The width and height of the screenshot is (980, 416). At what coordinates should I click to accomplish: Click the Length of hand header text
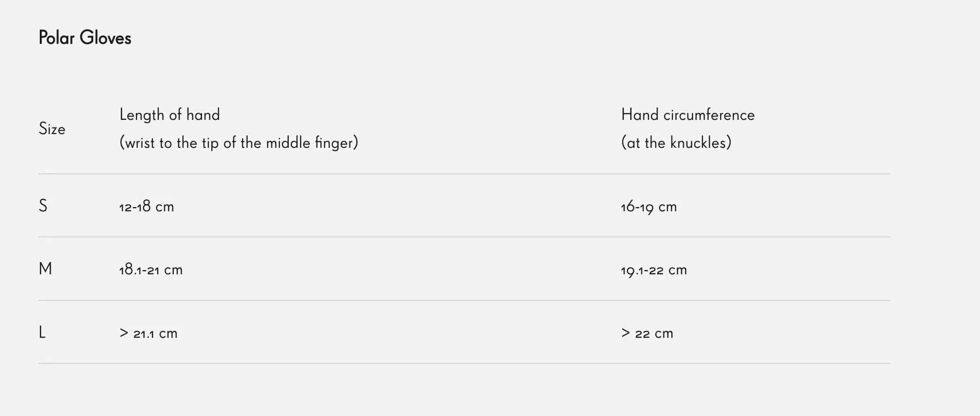(169, 115)
